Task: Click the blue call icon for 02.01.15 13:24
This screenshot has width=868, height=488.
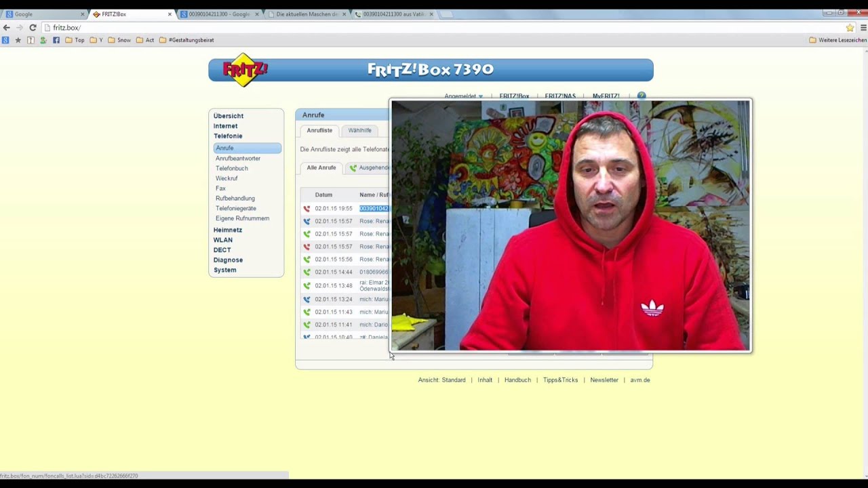Action: pos(307,299)
